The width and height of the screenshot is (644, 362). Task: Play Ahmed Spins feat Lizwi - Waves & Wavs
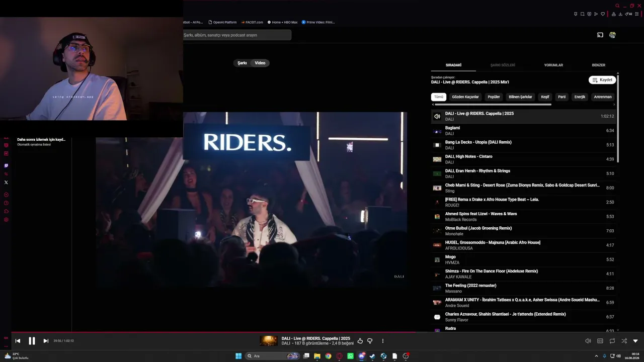[x=524, y=217]
